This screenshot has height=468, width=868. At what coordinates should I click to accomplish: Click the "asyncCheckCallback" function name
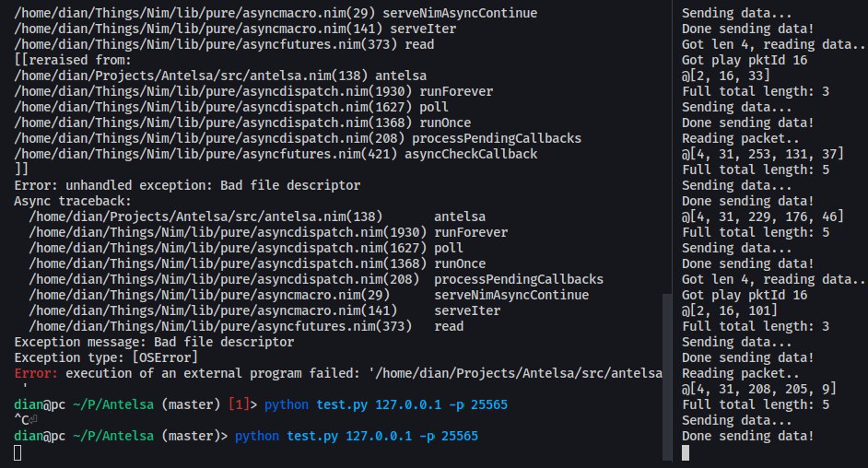471,154
